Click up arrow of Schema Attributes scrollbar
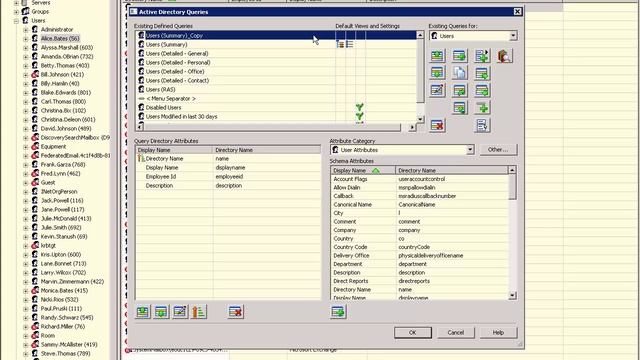640x360 pixels. pos(513,170)
